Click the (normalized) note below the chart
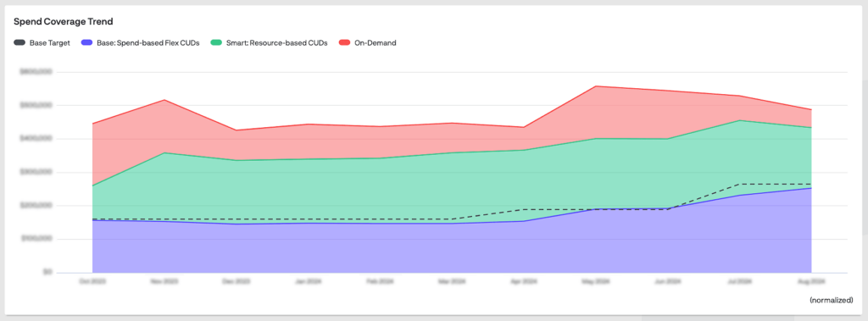 [x=831, y=300]
